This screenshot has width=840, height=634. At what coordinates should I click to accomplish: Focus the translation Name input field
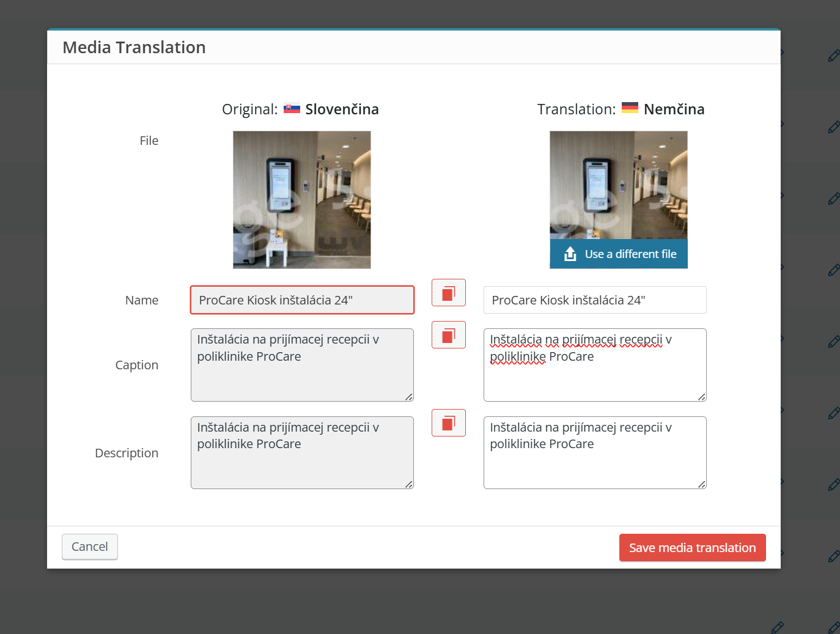click(x=595, y=300)
